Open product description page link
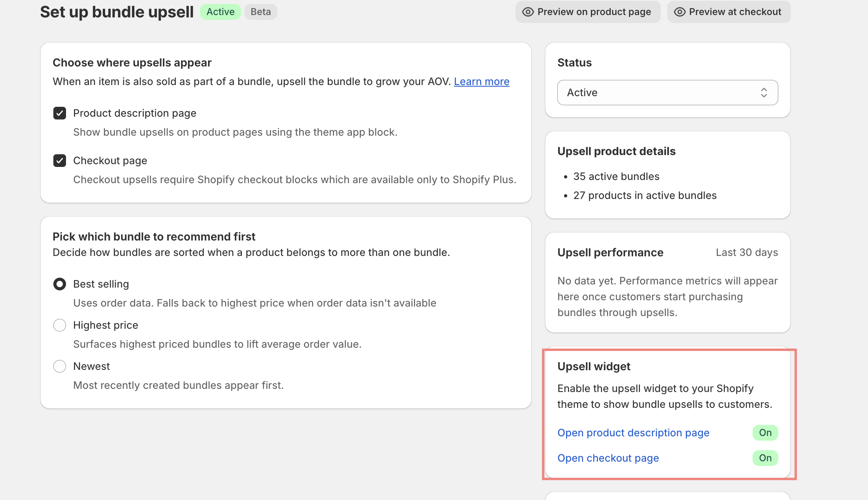 (633, 433)
